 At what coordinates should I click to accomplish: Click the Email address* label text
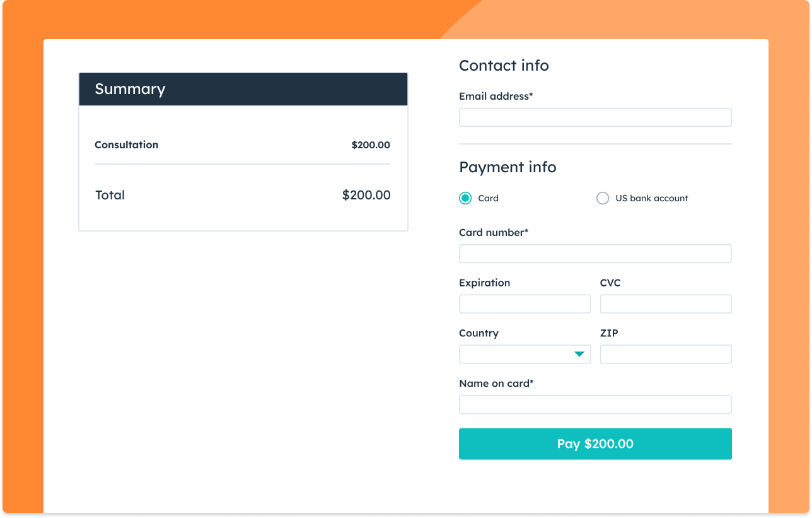coord(496,97)
